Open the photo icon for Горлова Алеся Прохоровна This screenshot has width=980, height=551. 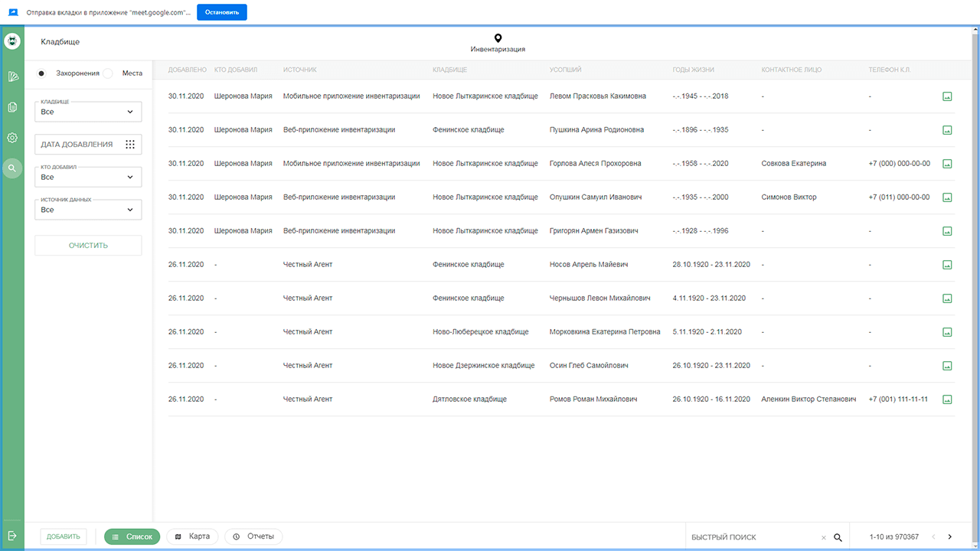(947, 164)
